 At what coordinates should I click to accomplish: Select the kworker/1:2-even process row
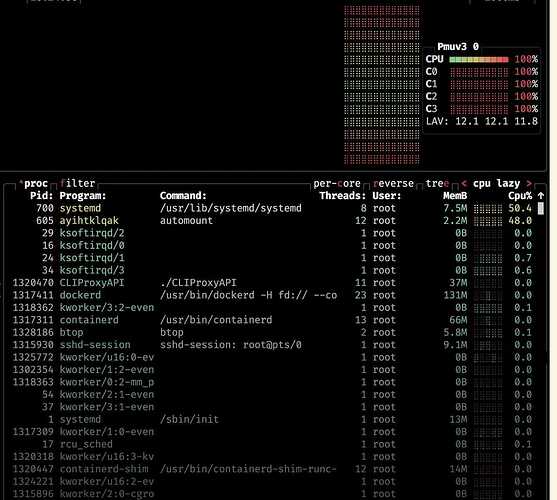point(272,370)
